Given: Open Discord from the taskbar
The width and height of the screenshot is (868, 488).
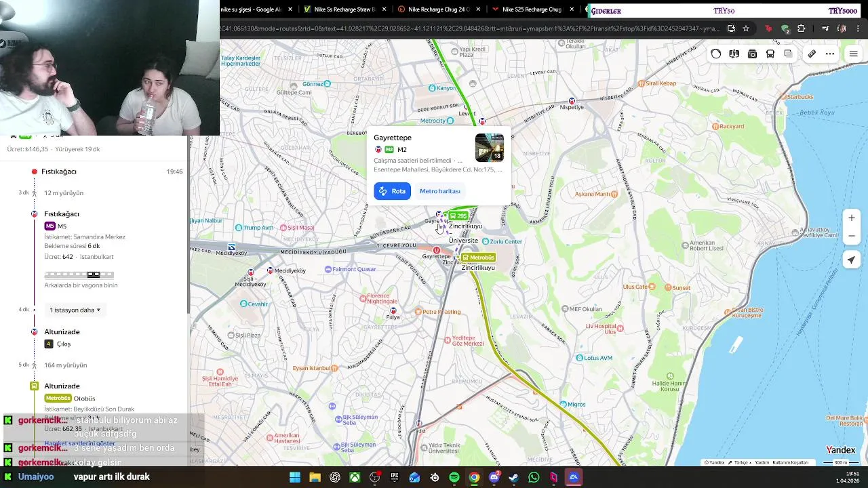Looking at the screenshot, I should click(x=494, y=477).
